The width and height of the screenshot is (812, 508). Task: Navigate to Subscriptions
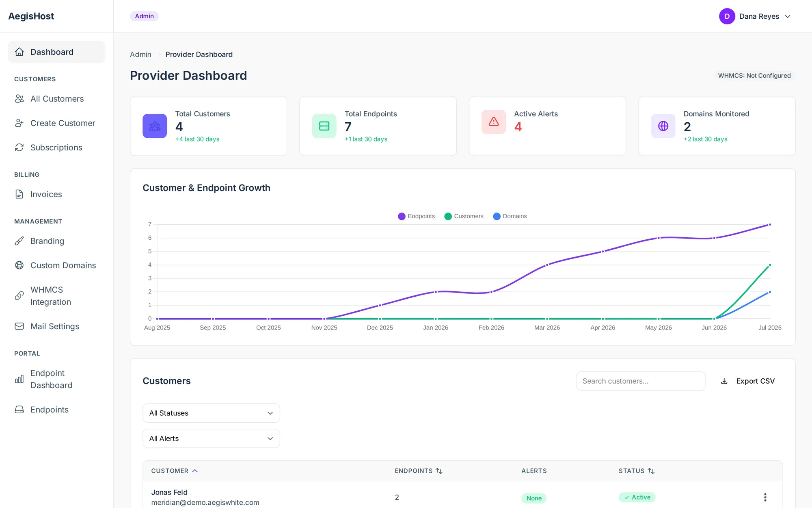tap(56, 148)
